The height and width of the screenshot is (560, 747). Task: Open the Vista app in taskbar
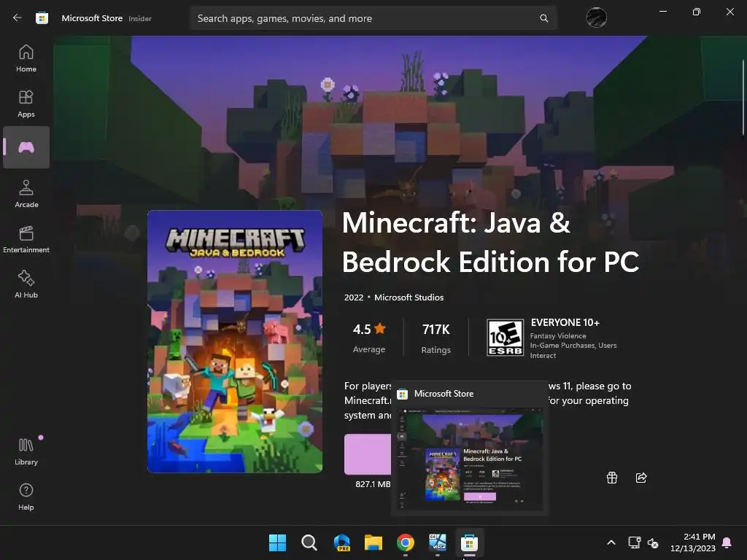tap(438, 542)
